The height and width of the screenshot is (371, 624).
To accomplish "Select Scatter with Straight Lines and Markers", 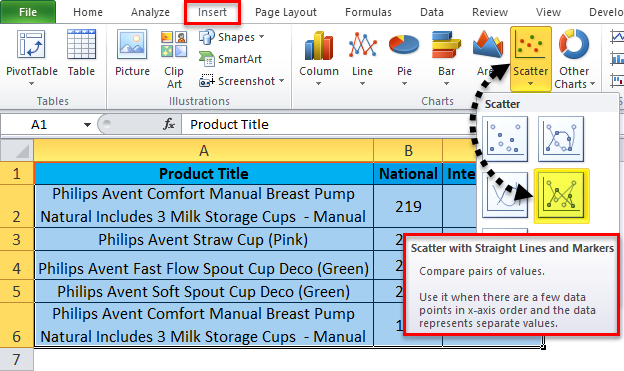I will [x=561, y=195].
